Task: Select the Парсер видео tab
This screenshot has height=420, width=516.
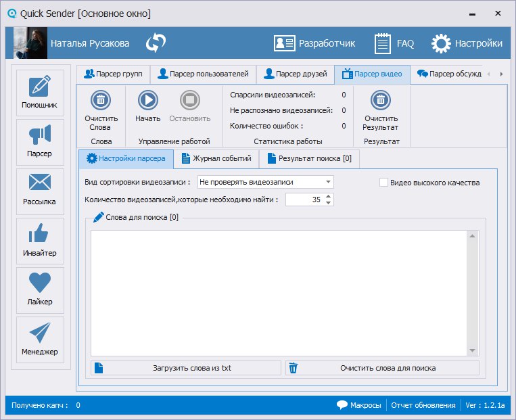Action: click(372, 74)
